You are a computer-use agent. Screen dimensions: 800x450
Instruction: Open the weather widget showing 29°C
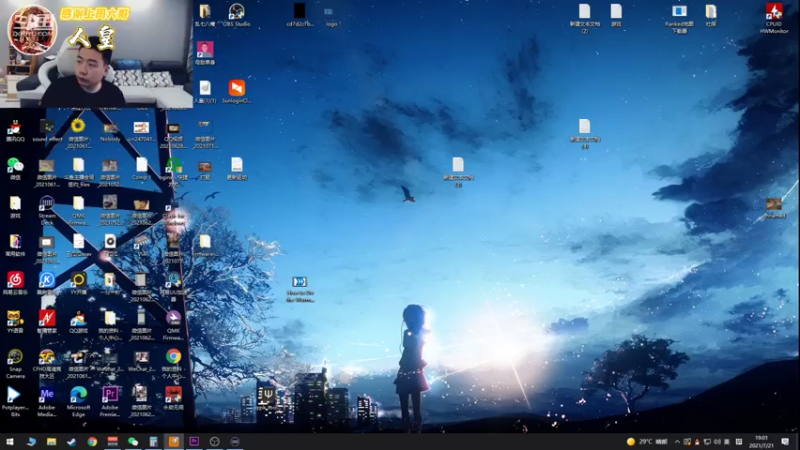click(647, 442)
